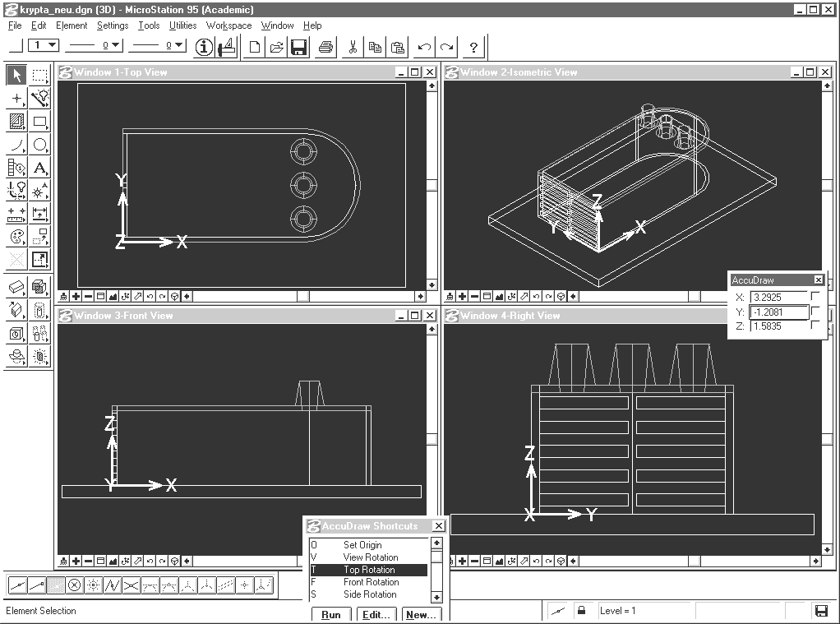This screenshot has height=624, width=840.
Task: Open the Help menu
Action: tap(312, 25)
